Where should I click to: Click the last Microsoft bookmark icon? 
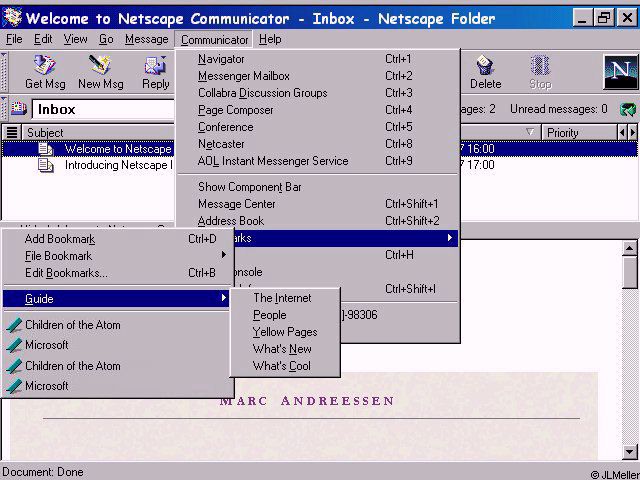pyautogui.click(x=14, y=386)
